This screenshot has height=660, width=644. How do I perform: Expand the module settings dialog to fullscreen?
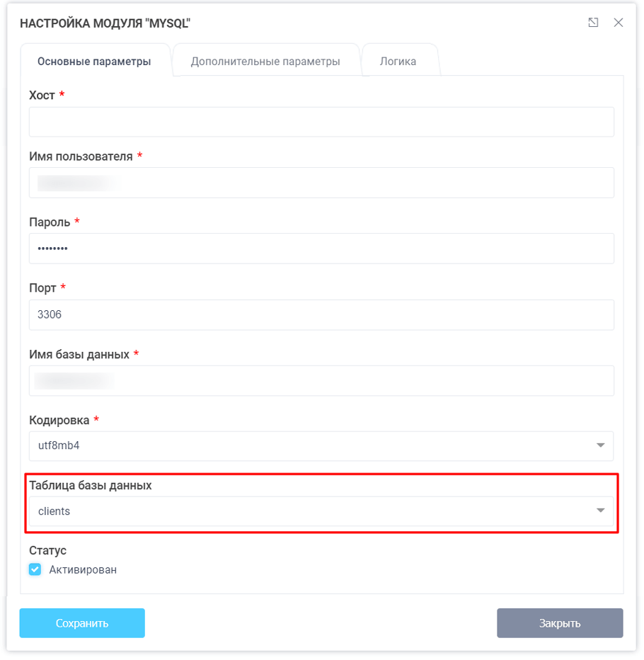point(593,22)
